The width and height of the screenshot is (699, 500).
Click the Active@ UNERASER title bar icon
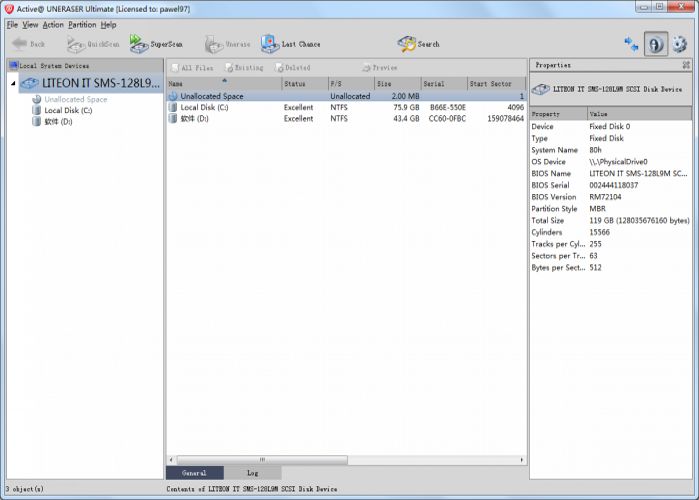[9, 8]
